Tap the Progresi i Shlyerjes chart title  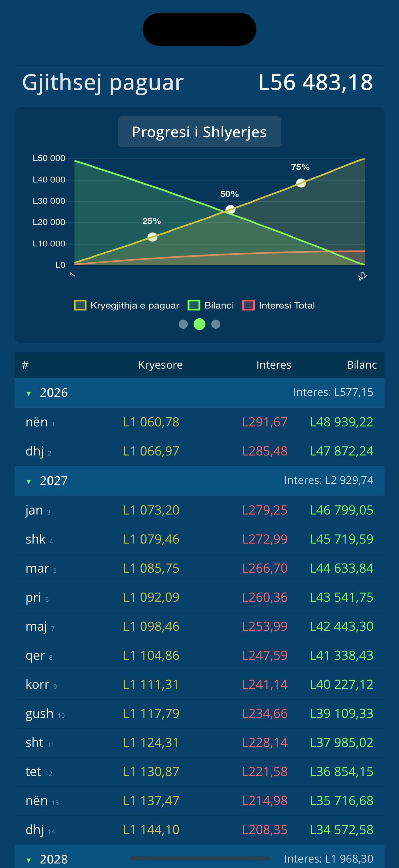pos(199,132)
